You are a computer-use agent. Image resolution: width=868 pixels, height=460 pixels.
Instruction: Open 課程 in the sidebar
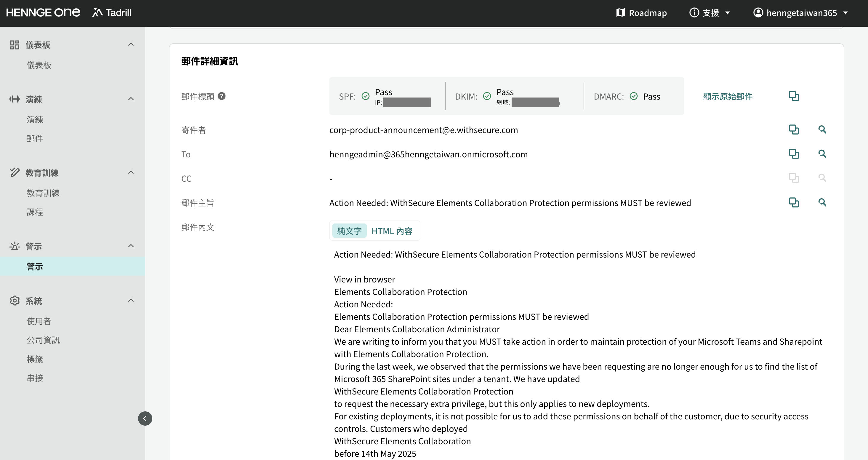coord(35,212)
